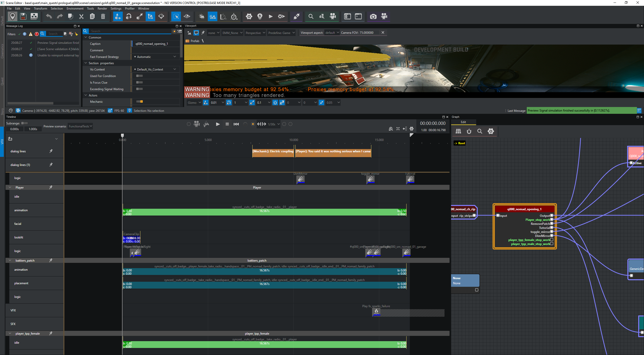Click the Redo arrow in toolbar
The height and width of the screenshot is (355, 644).
click(60, 17)
